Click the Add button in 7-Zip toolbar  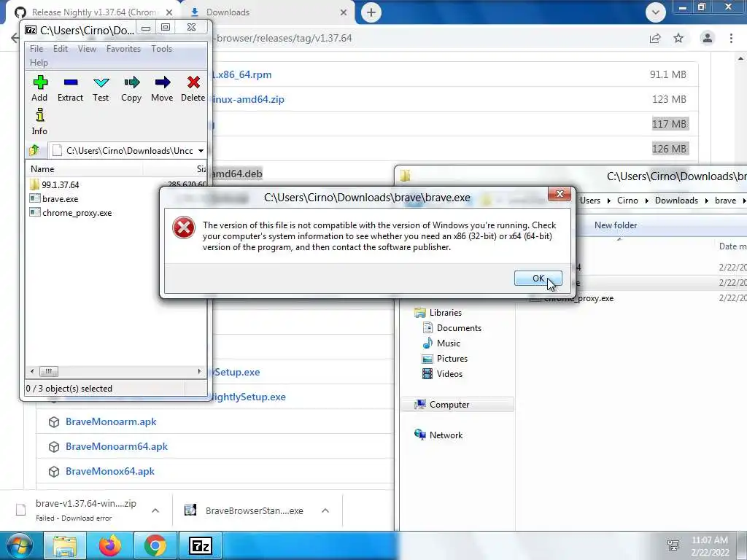pyautogui.click(x=39, y=88)
